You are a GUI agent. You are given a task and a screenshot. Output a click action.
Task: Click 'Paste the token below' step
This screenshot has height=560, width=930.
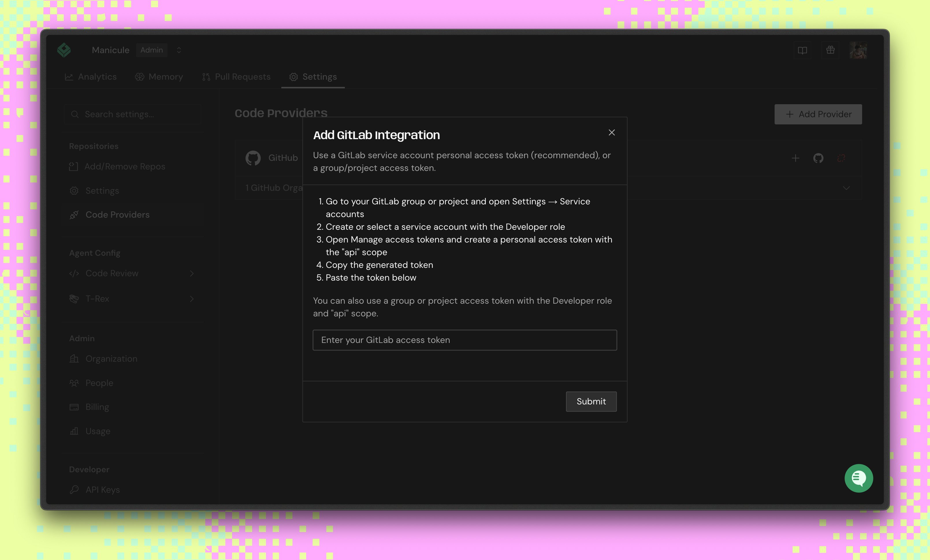[x=371, y=278]
